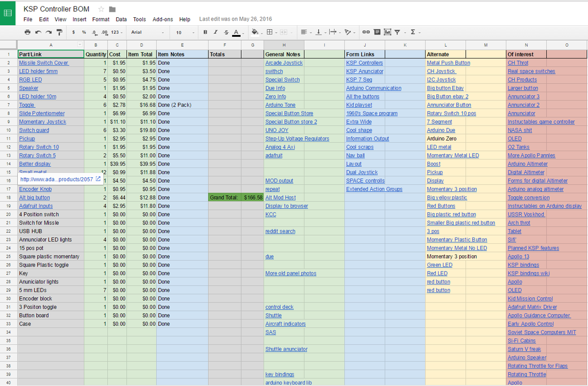
Task: Open the Metal Push Button link
Action: pyautogui.click(x=448, y=63)
